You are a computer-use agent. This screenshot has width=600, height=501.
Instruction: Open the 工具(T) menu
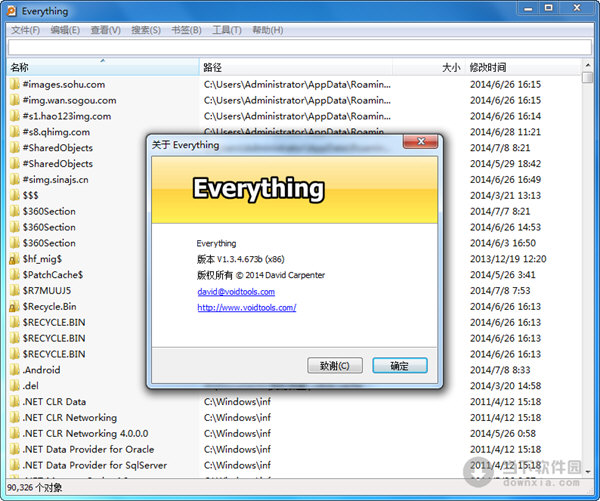click(x=227, y=30)
